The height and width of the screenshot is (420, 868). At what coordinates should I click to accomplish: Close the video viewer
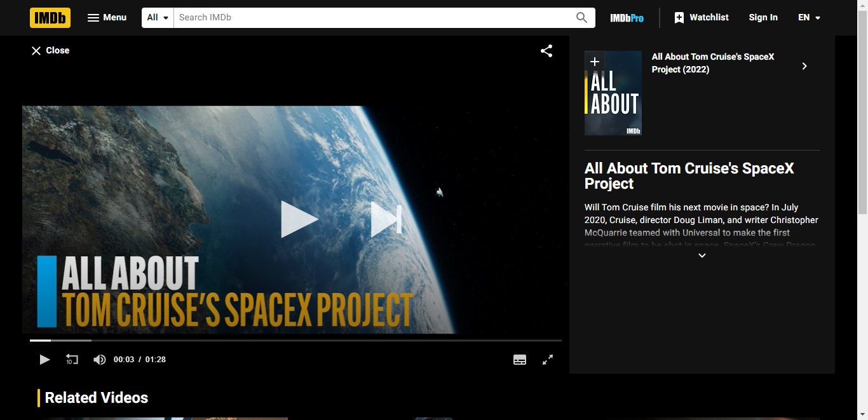pos(50,51)
